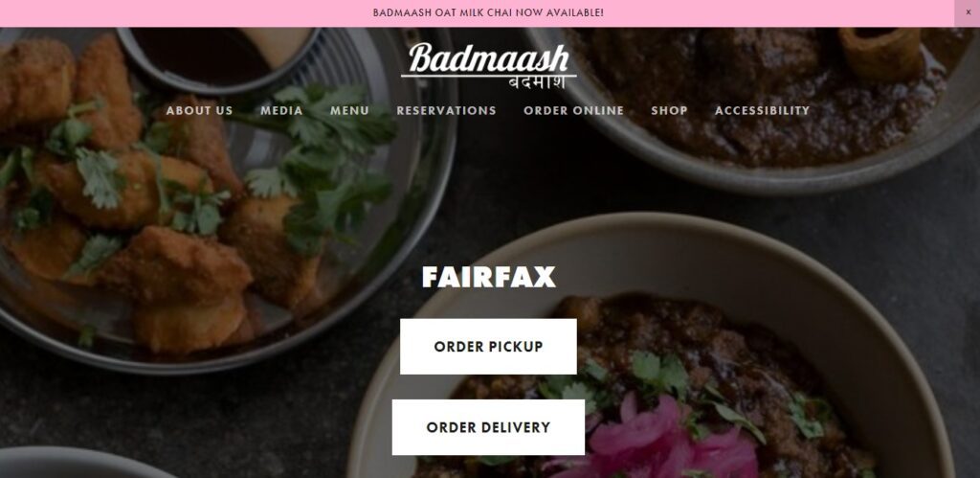Select the Fairfax location heading

(x=489, y=277)
